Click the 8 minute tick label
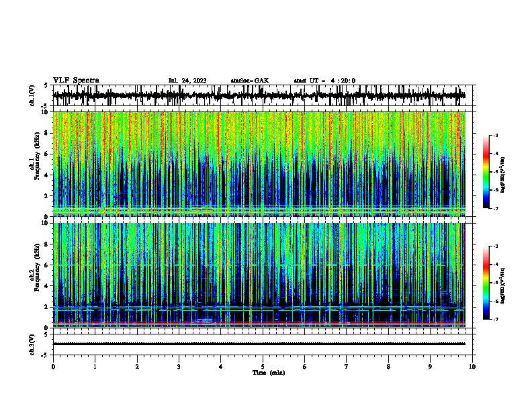Viewport: 532px width, 411px height. point(388,367)
